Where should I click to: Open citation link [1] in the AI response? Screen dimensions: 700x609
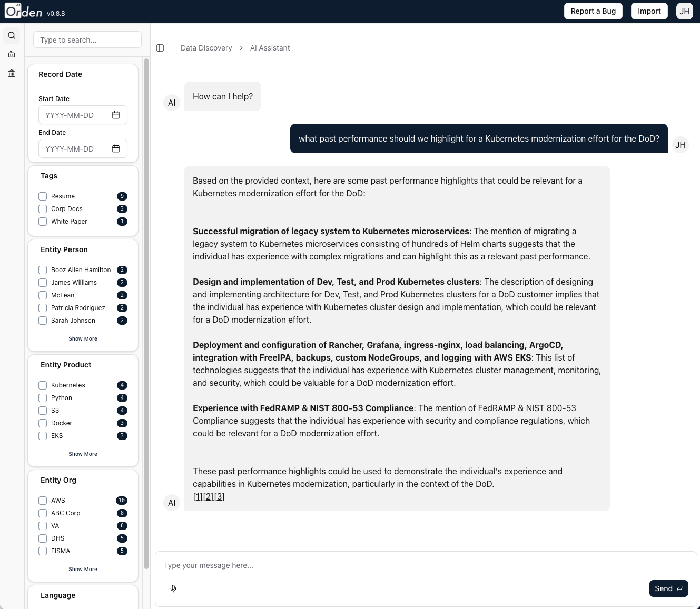[197, 496]
